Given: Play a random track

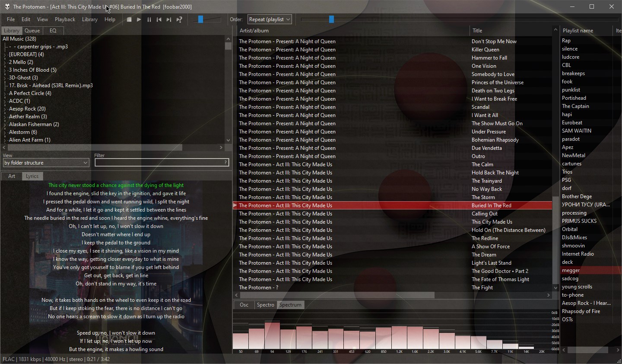Looking at the screenshot, I should [x=179, y=19].
